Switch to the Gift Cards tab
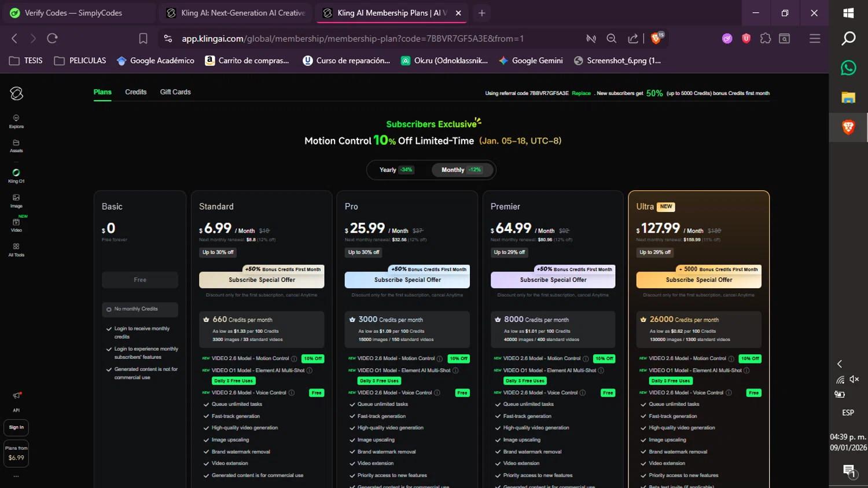The height and width of the screenshot is (488, 868). coord(175,92)
